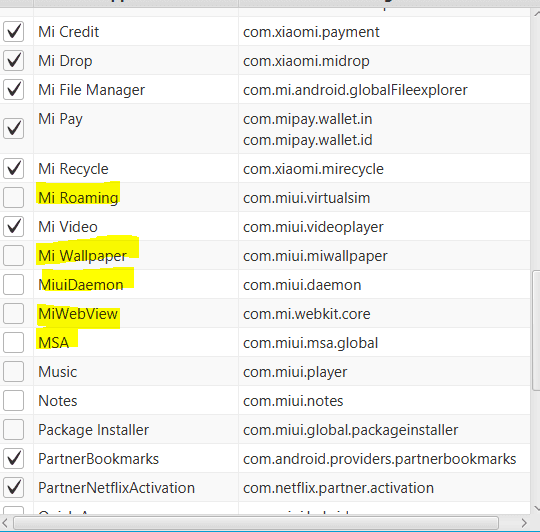The image size is (540, 532).
Task: Click package com.miui.videoplayer
Action: point(313,227)
